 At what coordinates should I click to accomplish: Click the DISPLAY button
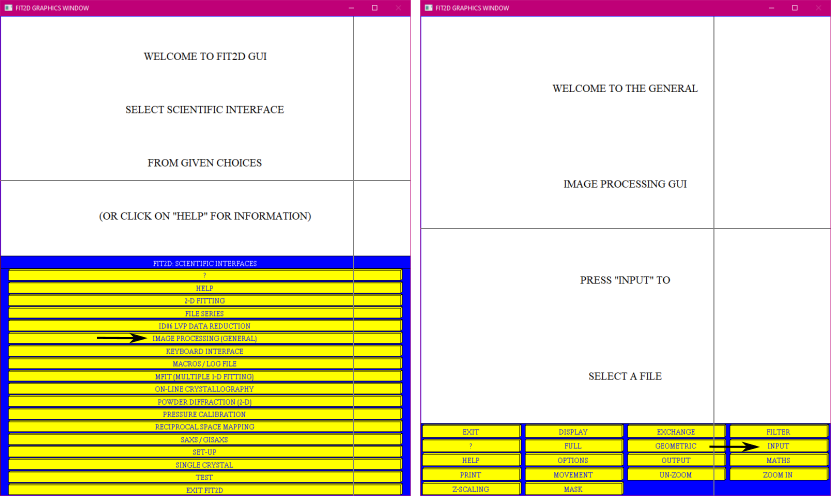(x=573, y=432)
